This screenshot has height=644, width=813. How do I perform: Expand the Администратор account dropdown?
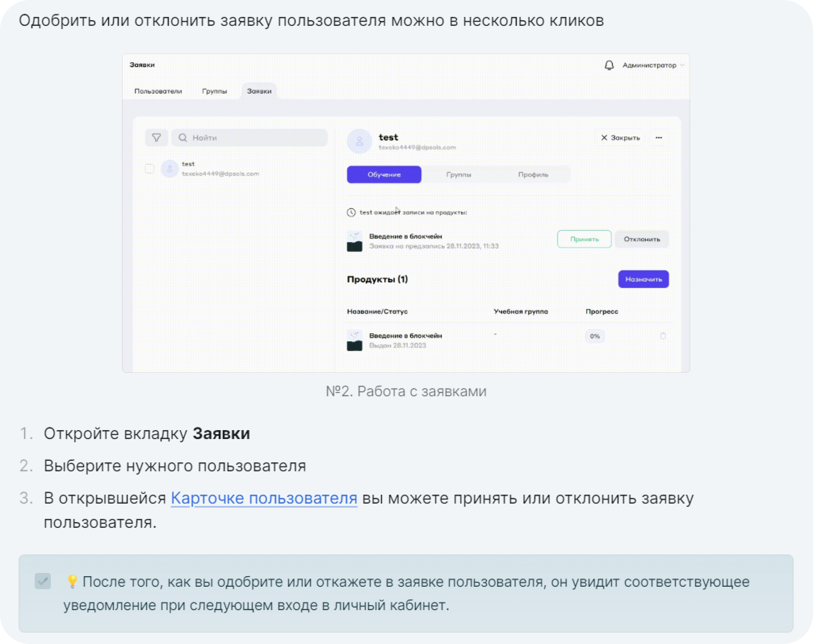pyautogui.click(x=653, y=65)
